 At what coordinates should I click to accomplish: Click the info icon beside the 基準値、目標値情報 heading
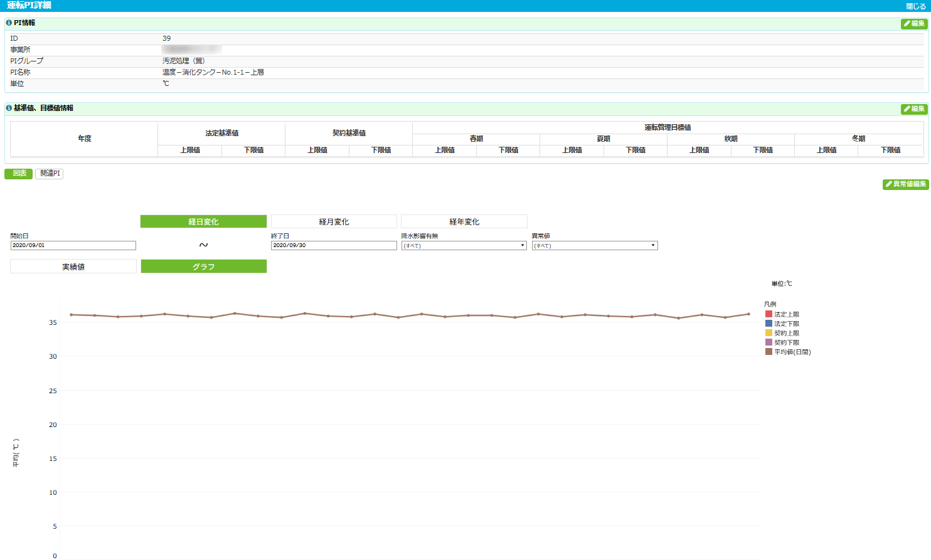[9, 108]
